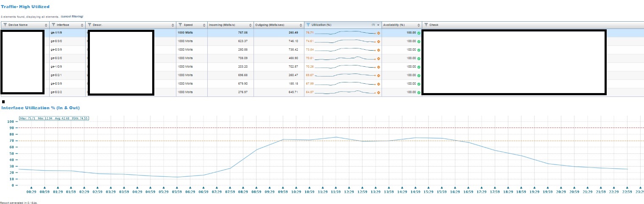Sort table by Descr. using sort arrows
This screenshot has height=204, width=644.
[x=173, y=25]
